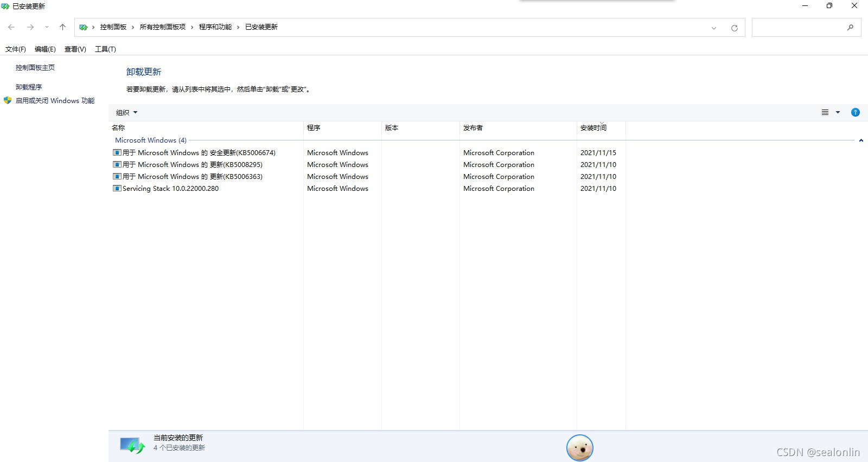Click the icon of KB5006674 update
The width and height of the screenshot is (868, 462).
[x=117, y=153]
